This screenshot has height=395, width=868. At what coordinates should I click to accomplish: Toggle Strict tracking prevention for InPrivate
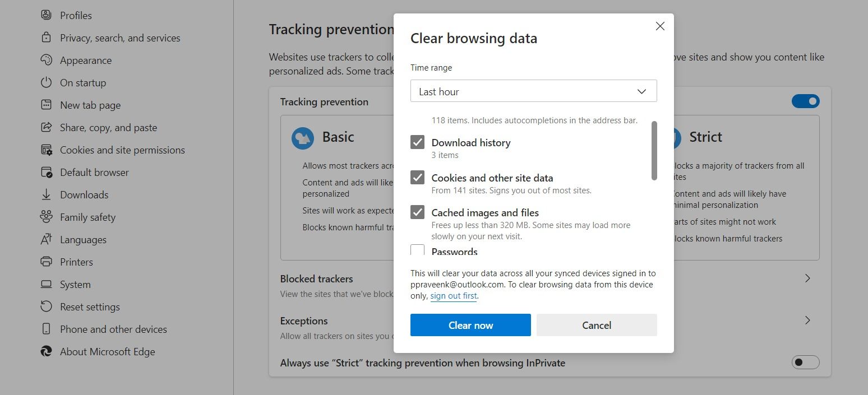[x=805, y=363]
